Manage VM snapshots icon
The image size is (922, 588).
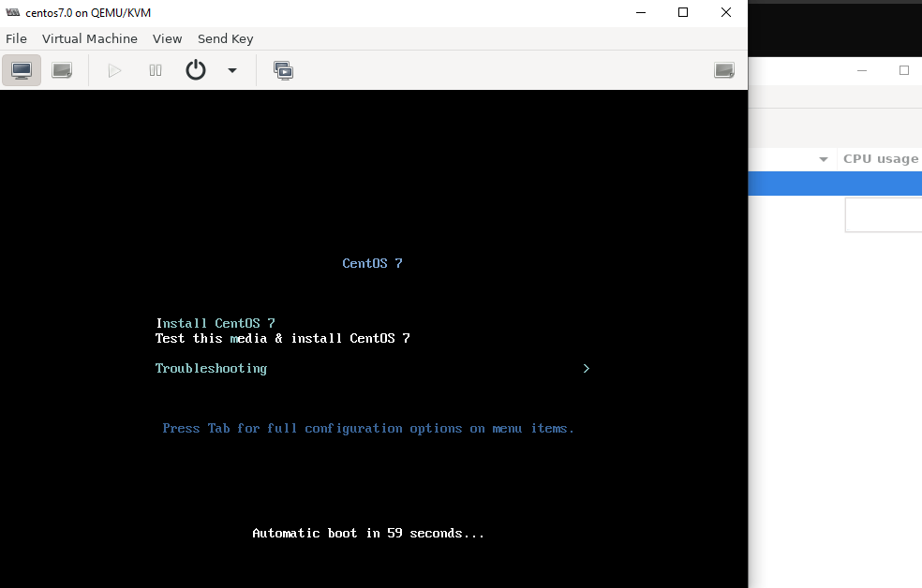[283, 70]
